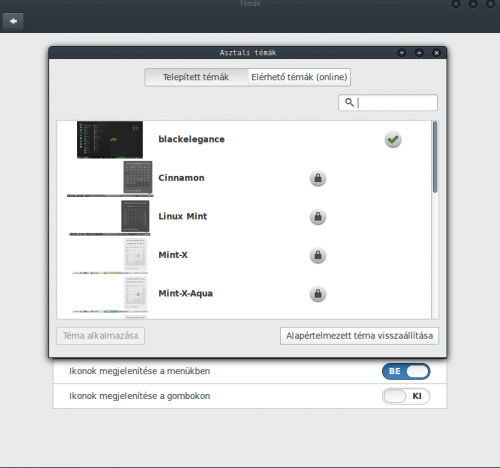This screenshot has height=468, width=500.
Task: Open the Elérhető témák (online) tab
Action: click(x=299, y=77)
